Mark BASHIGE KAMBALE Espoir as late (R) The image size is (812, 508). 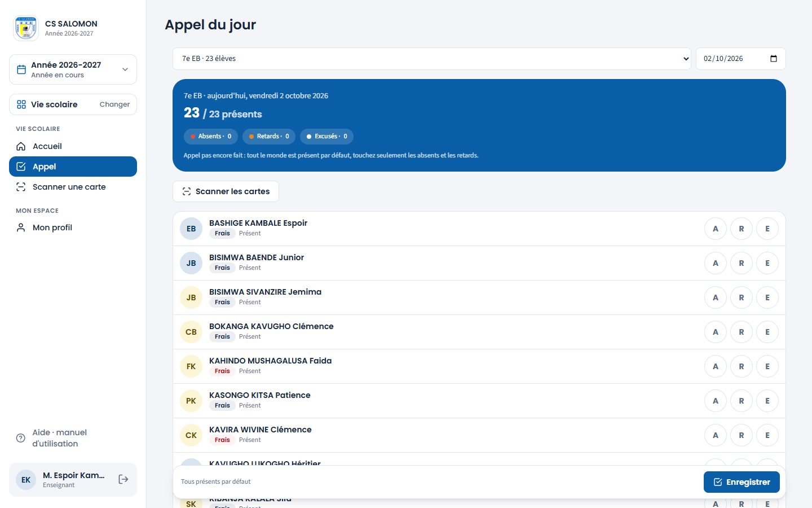pyautogui.click(x=742, y=229)
